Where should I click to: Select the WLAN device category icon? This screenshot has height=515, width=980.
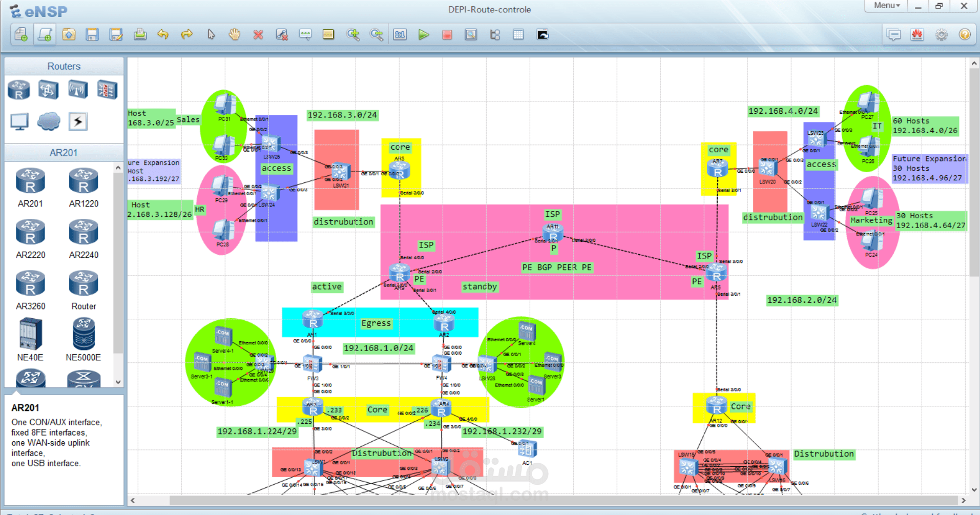(77, 90)
